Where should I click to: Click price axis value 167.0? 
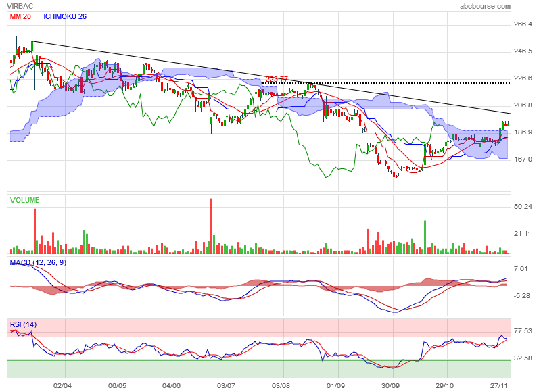point(523,159)
